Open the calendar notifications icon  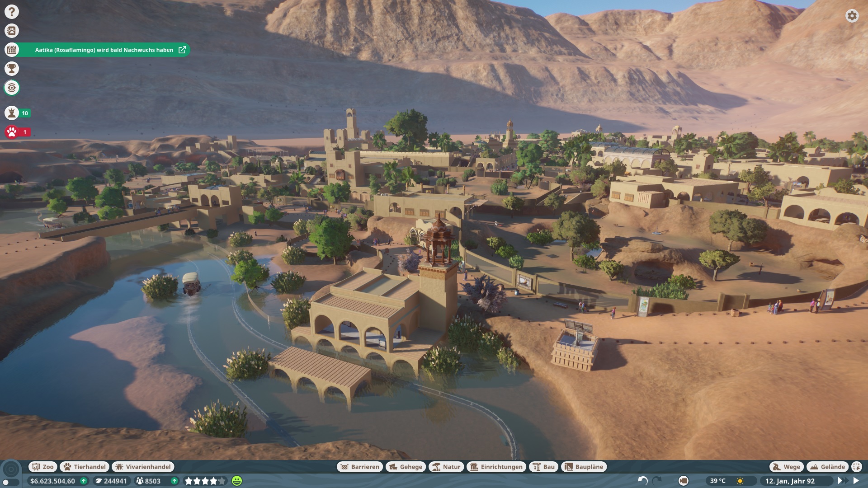[x=12, y=50]
